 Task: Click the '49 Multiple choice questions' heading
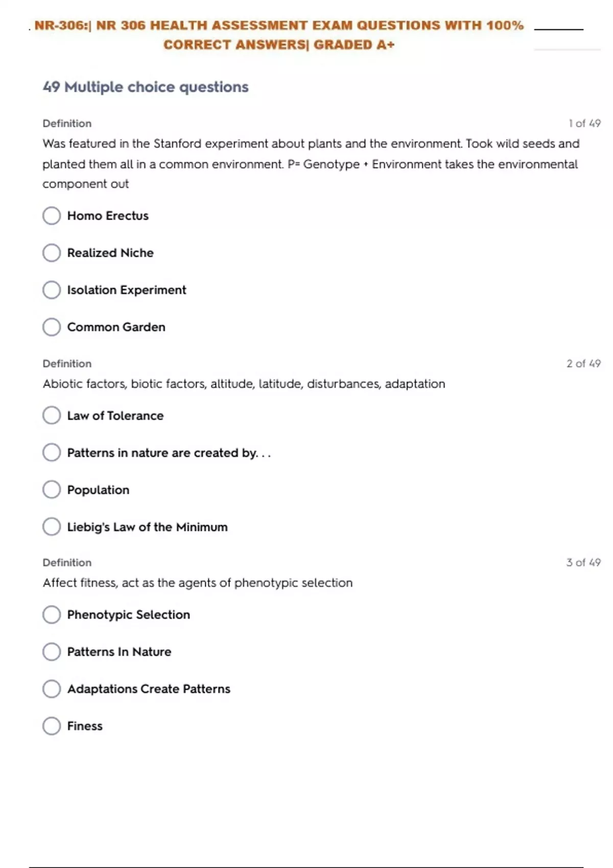pyautogui.click(x=146, y=87)
